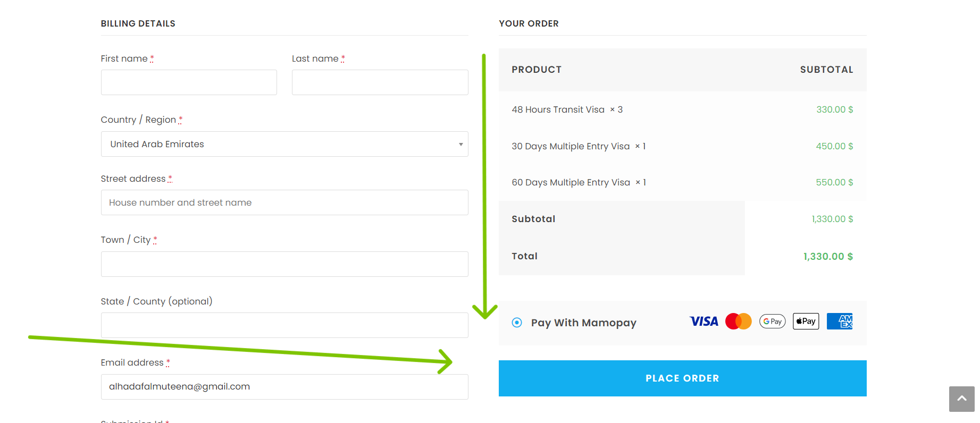Click the 30 Days Multiple Entry Visa item
Viewport: 980px width, 423px height.
(x=571, y=146)
